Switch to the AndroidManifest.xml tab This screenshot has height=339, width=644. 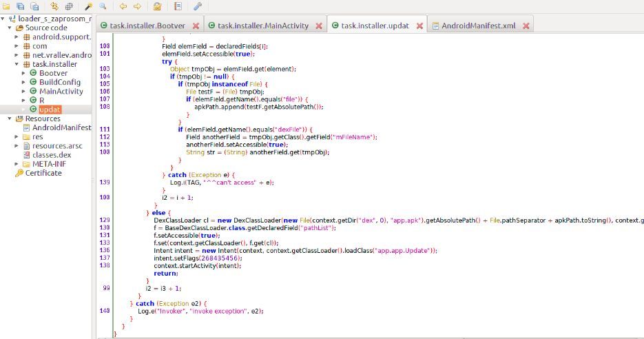[476, 25]
